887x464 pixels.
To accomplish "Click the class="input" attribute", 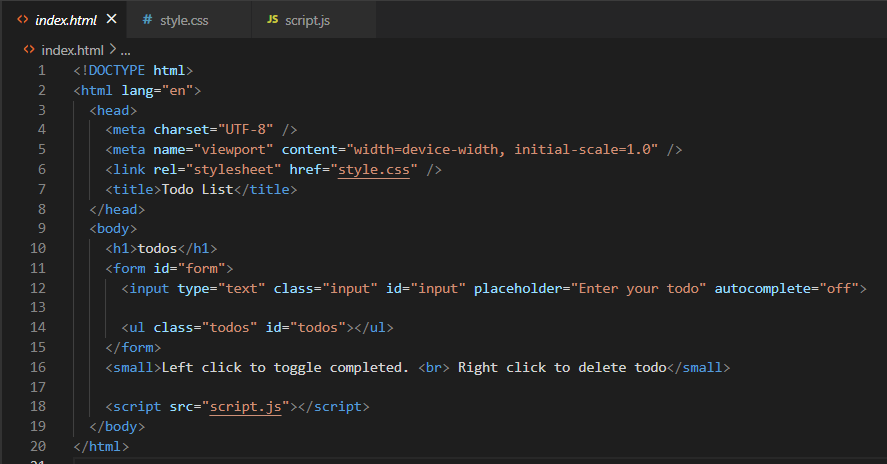I will (x=325, y=289).
